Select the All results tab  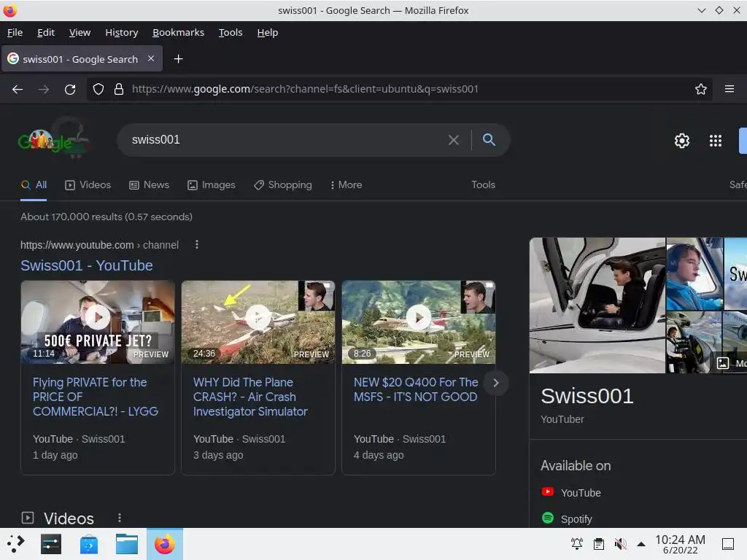(x=34, y=184)
